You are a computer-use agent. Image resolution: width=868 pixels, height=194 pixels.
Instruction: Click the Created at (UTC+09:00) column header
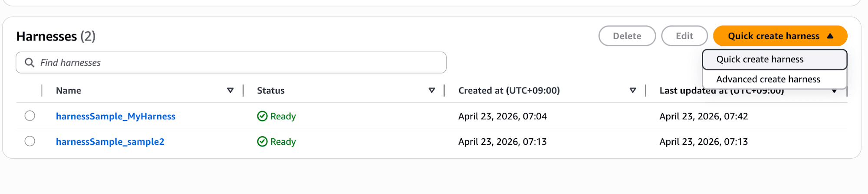click(x=509, y=90)
